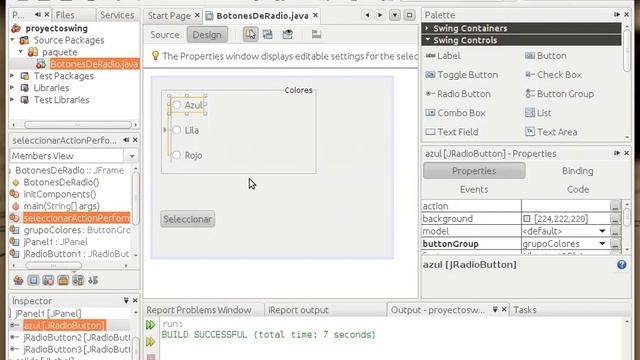
Task: Expand Test Libraries node
Action: coord(13,100)
